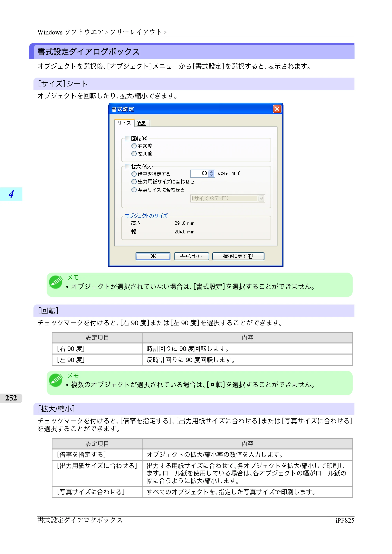Close the 書式設定 dialog with the red X
The height and width of the screenshot is (554, 392).
tap(277, 109)
